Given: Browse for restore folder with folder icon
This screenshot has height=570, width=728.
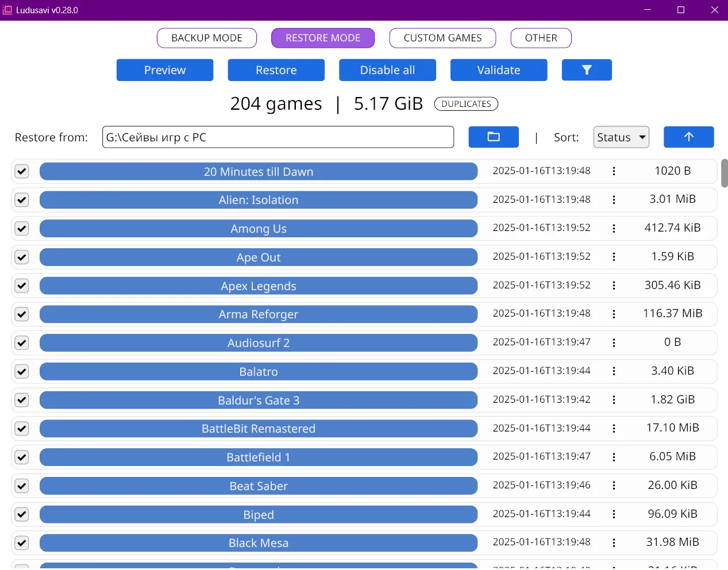Looking at the screenshot, I should [494, 137].
